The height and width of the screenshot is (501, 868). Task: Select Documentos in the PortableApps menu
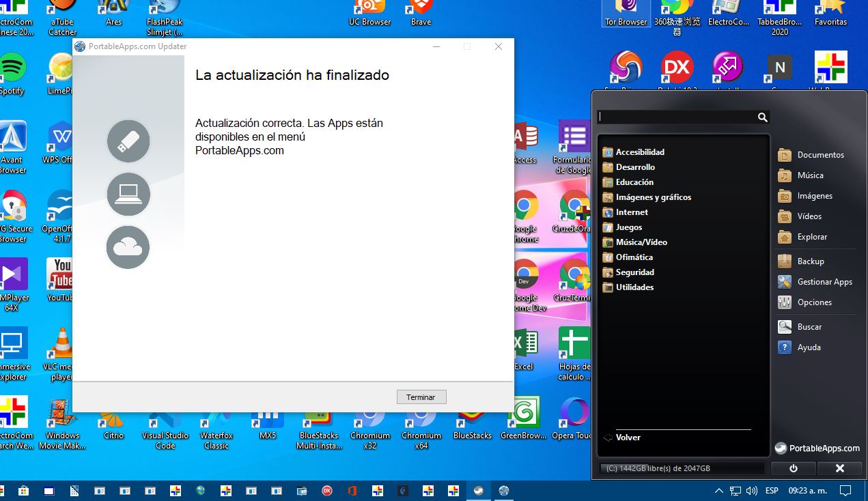tap(820, 155)
